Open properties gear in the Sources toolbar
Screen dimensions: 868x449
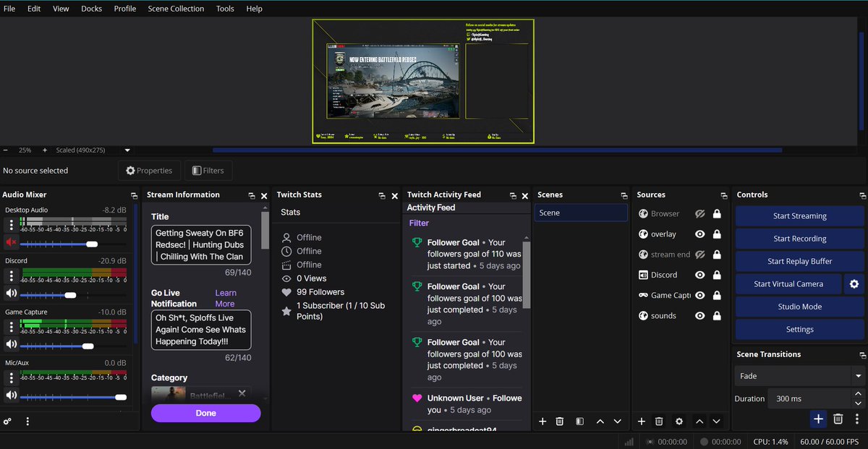tap(678, 421)
